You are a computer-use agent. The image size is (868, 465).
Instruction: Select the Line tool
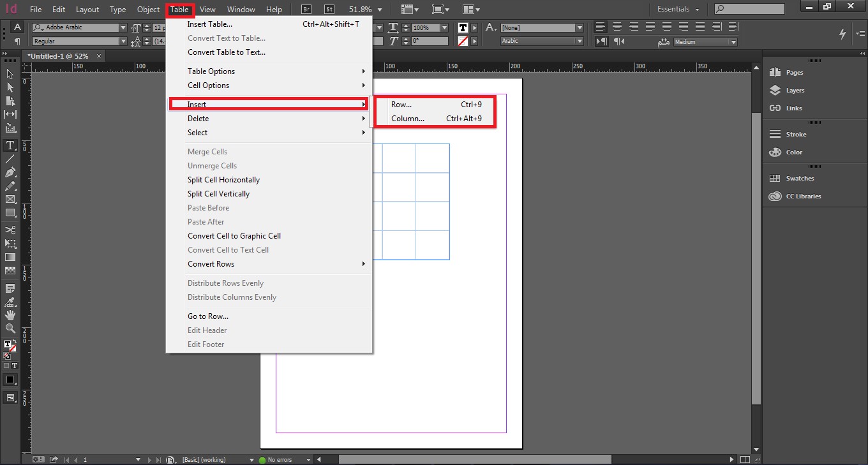(x=10, y=159)
